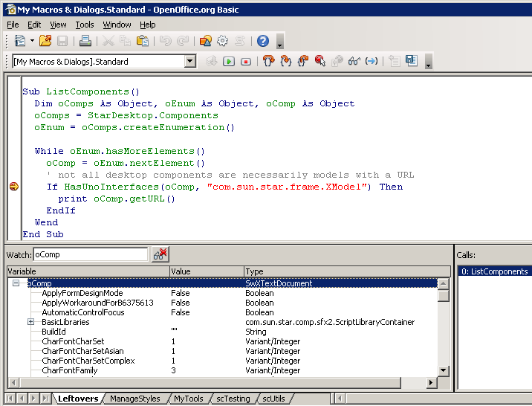Click the Find Parenthesis icon

coord(372,62)
